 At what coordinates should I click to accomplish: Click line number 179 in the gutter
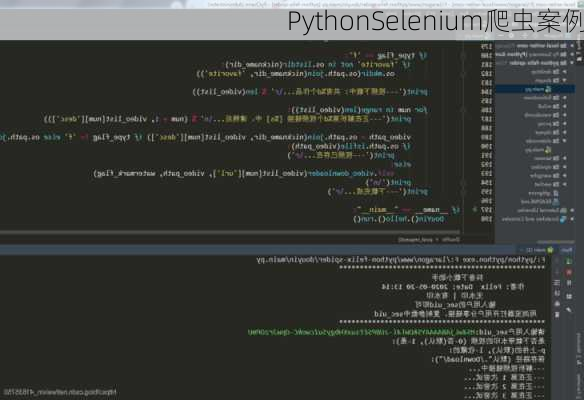pyautogui.click(x=486, y=47)
